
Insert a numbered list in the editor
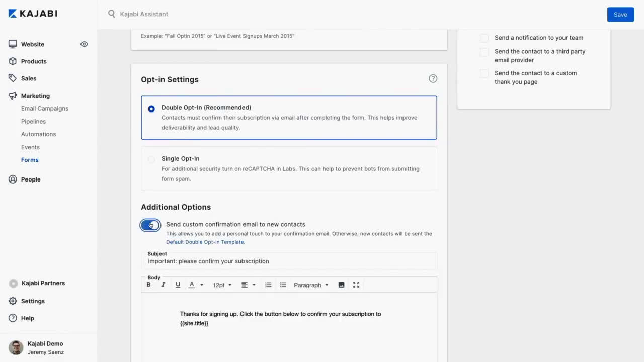[x=268, y=285]
